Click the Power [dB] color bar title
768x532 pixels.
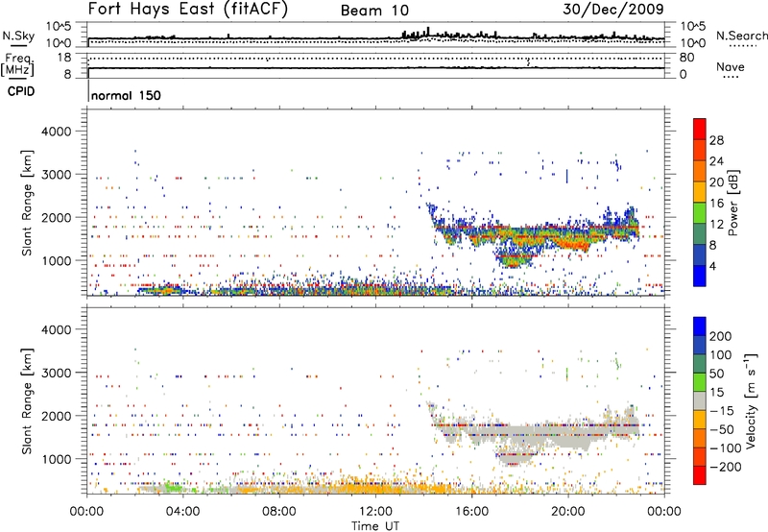pyautogui.click(x=732, y=203)
